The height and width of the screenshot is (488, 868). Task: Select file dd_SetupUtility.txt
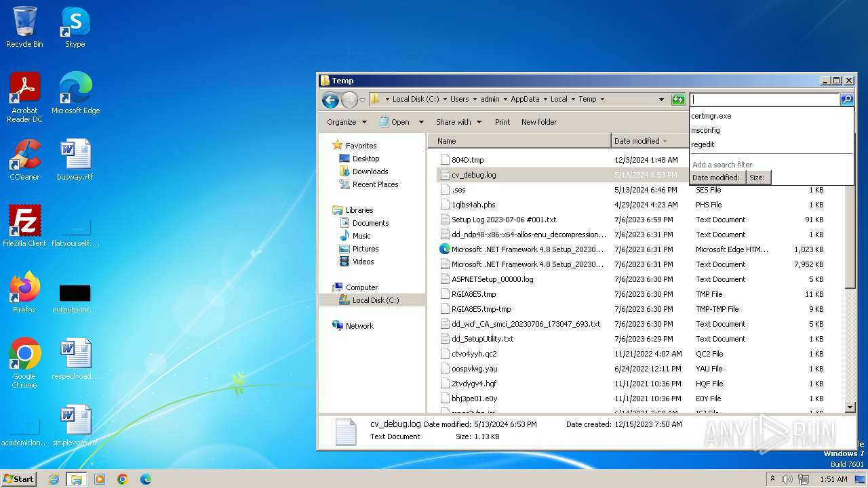482,339
